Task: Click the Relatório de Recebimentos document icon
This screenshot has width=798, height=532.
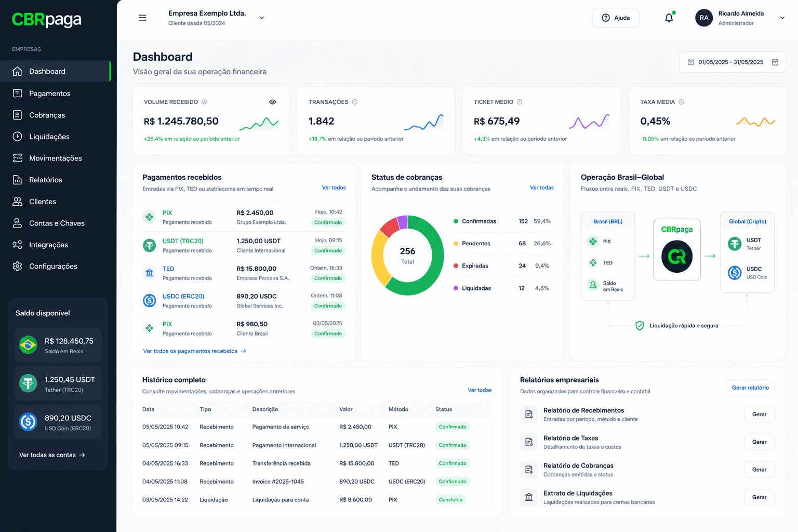Action: (x=529, y=414)
